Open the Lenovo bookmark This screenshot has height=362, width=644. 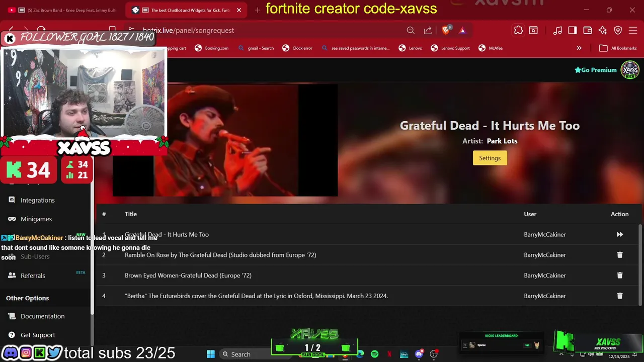click(410, 48)
